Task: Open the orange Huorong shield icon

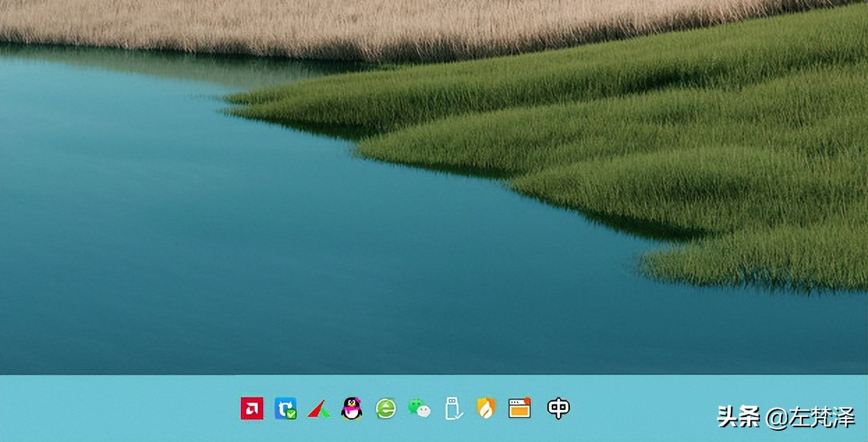Action: [486, 409]
